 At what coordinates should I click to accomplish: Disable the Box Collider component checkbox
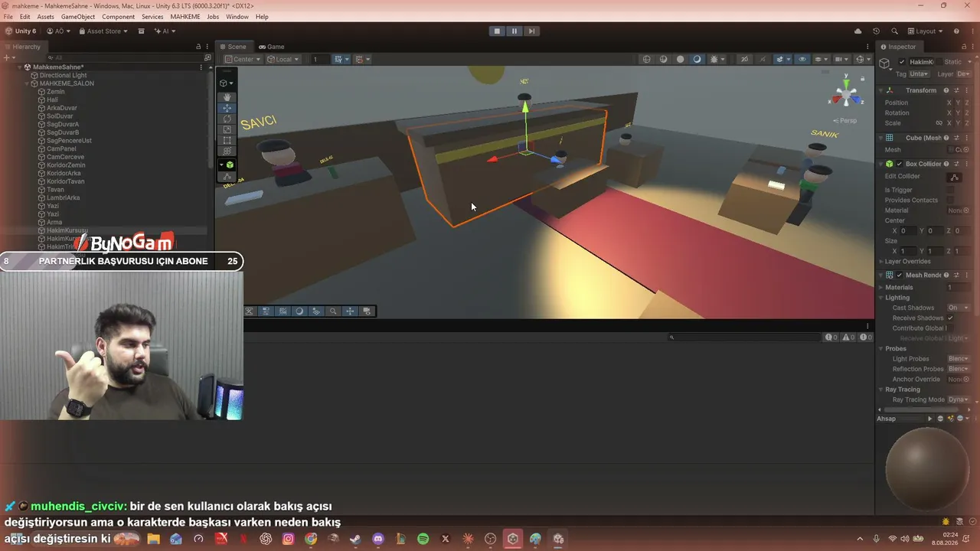coord(900,164)
